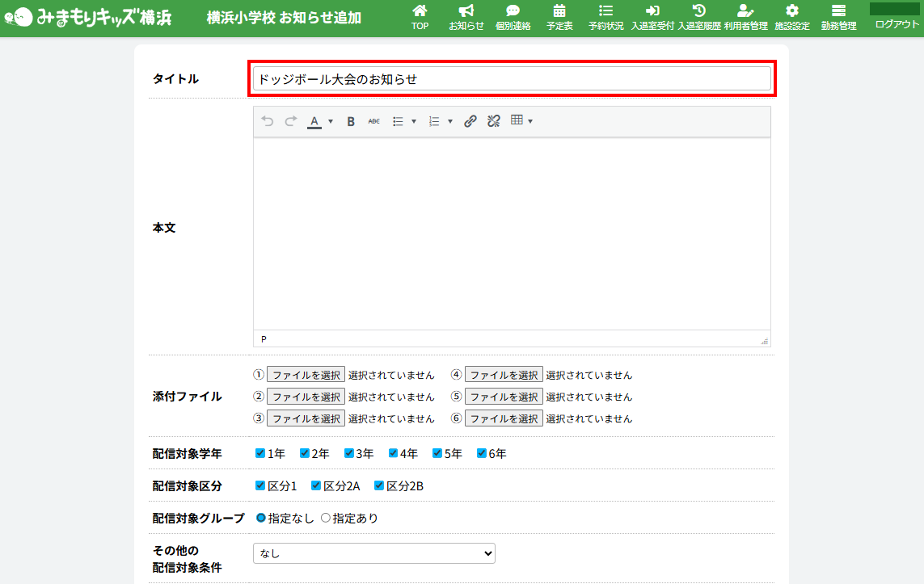
Task: Click the remove link icon
Action: (x=493, y=121)
